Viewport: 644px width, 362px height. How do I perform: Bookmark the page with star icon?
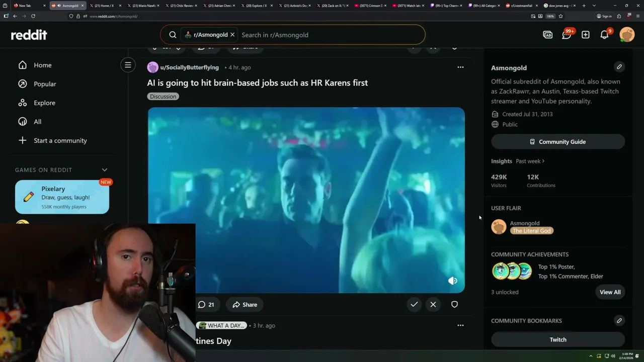point(560,16)
